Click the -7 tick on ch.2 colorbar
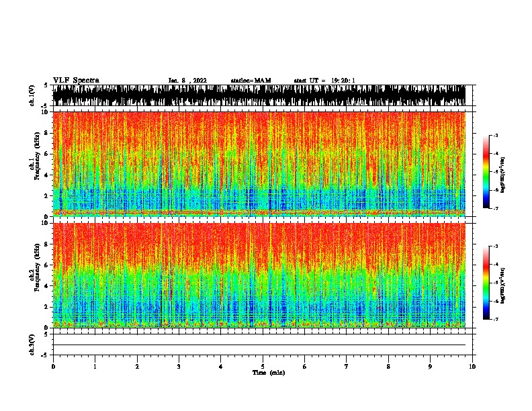 [496, 319]
